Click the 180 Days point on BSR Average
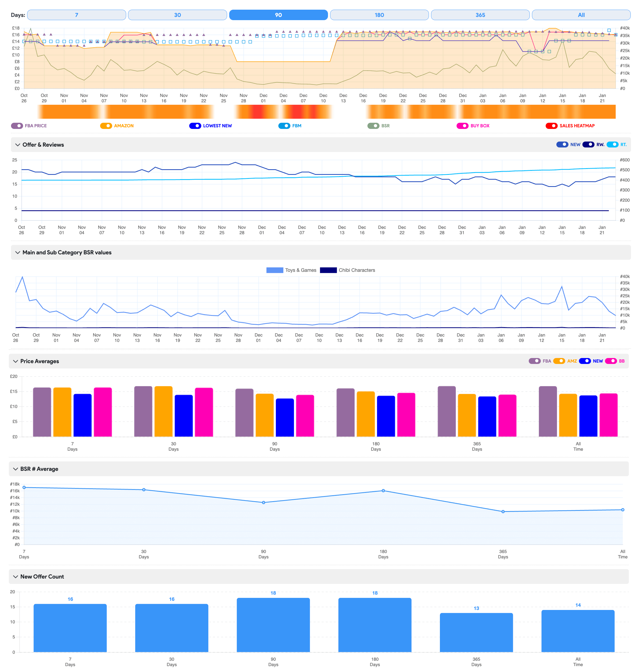 tap(383, 491)
